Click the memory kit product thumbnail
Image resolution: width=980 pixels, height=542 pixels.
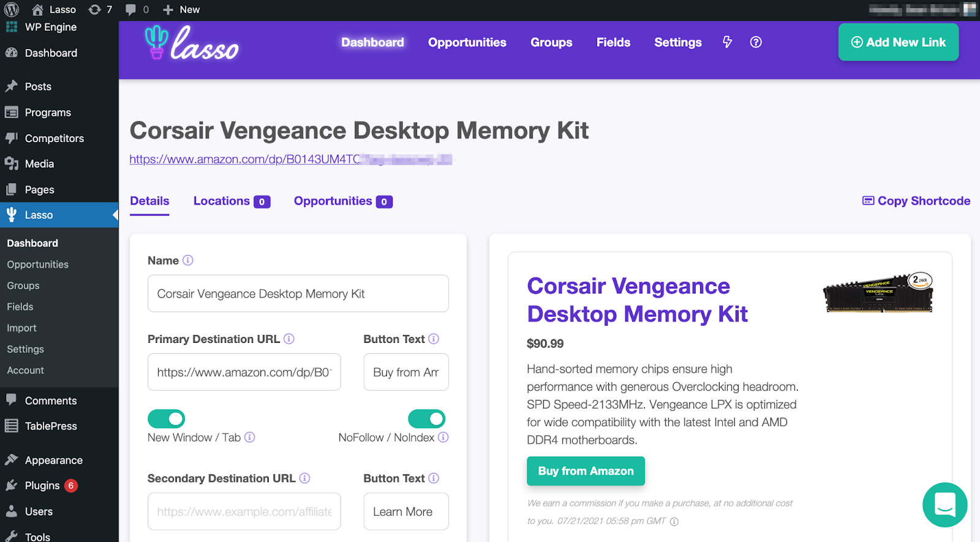(878, 293)
